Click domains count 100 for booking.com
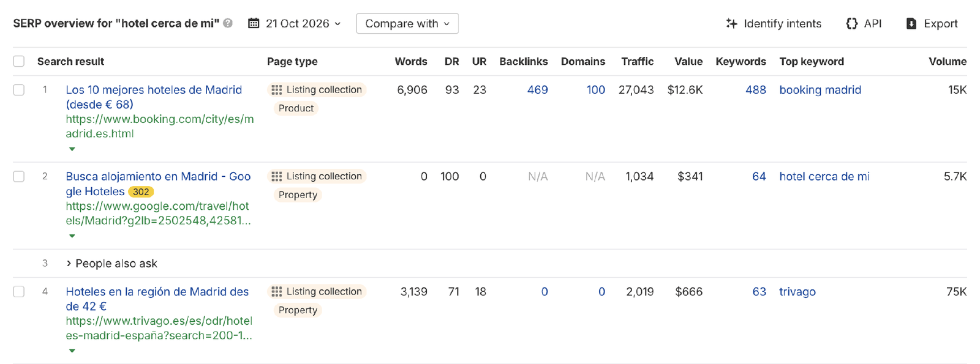 click(x=595, y=90)
